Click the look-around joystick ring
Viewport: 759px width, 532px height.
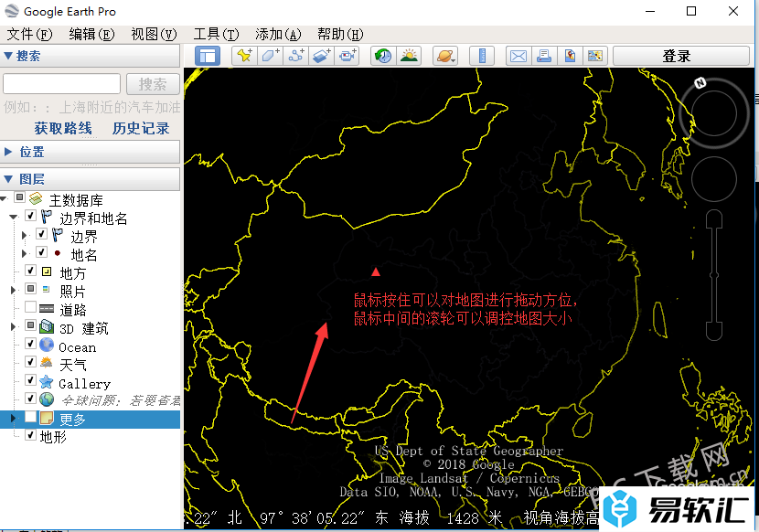(x=714, y=114)
